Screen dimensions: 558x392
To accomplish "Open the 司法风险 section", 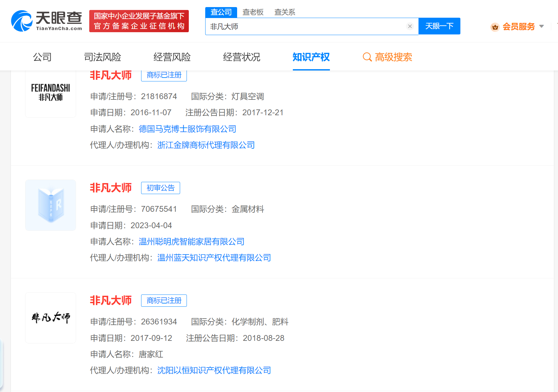I will click(x=102, y=57).
